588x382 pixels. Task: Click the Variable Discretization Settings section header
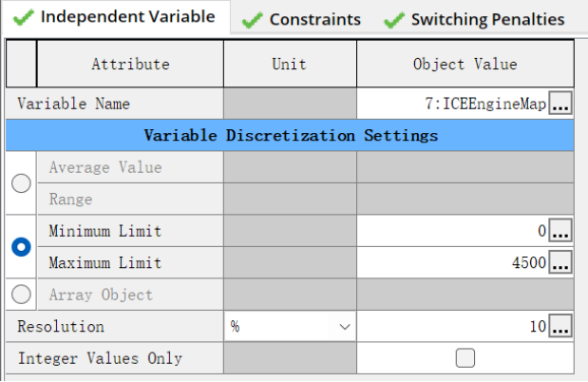[x=290, y=135]
